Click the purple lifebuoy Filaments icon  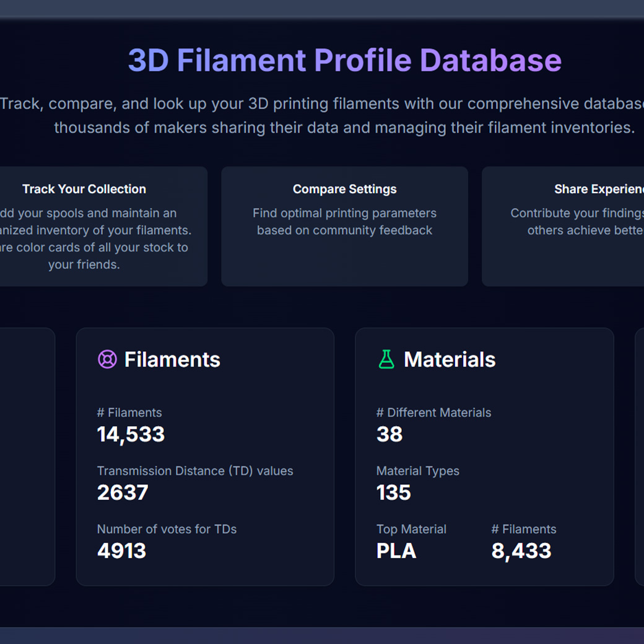pos(107,359)
